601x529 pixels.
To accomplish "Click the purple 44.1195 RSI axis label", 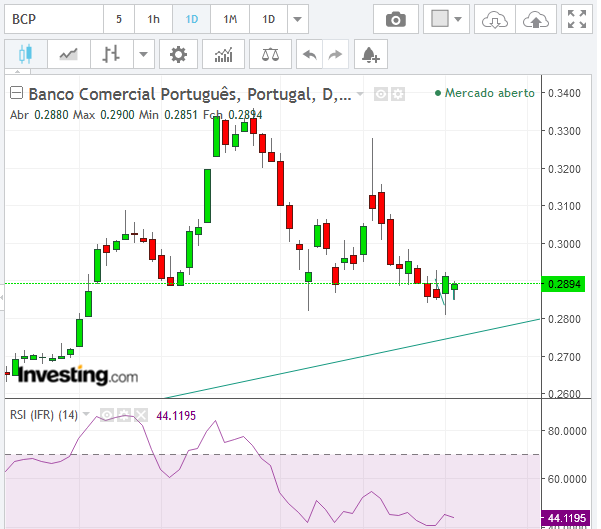I will tap(566, 518).
